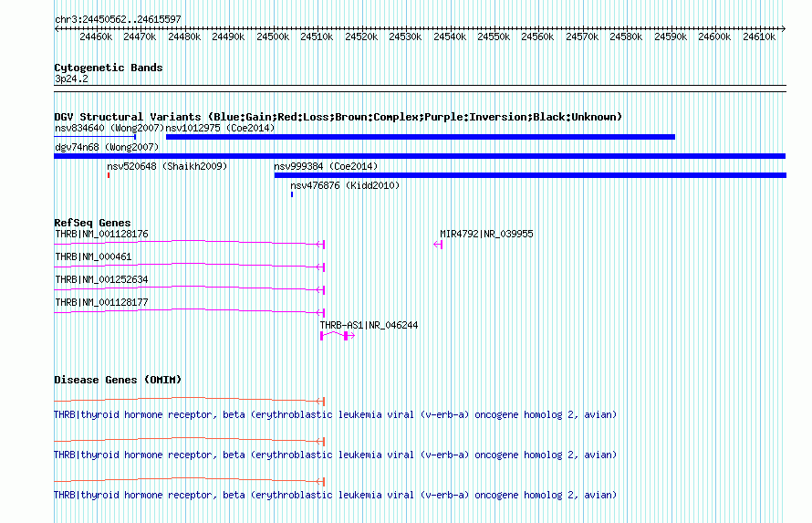Click the nsv1012975 (Coe2014) blue gain bar
Image resolution: width=812 pixels, height=523 pixels.
(420, 137)
